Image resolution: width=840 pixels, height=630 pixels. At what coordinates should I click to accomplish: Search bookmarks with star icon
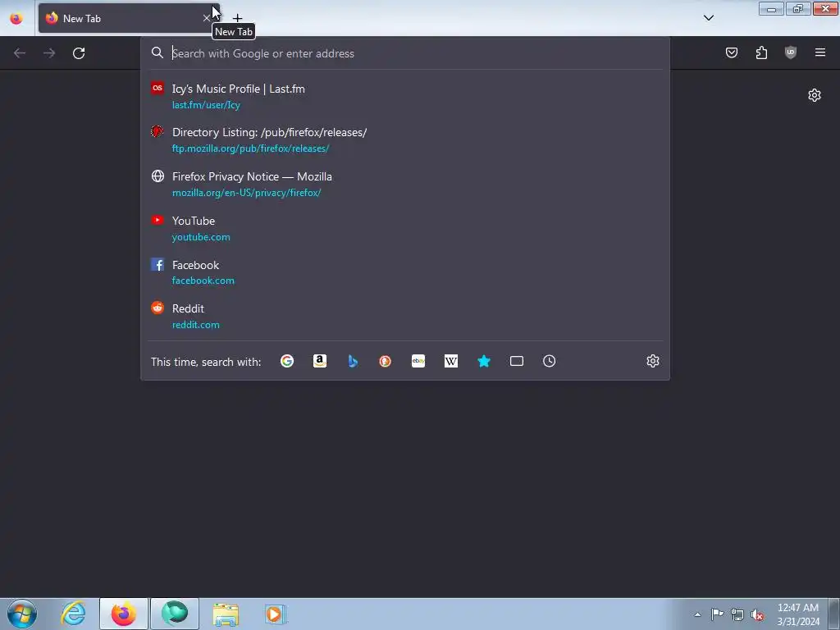pos(484,361)
